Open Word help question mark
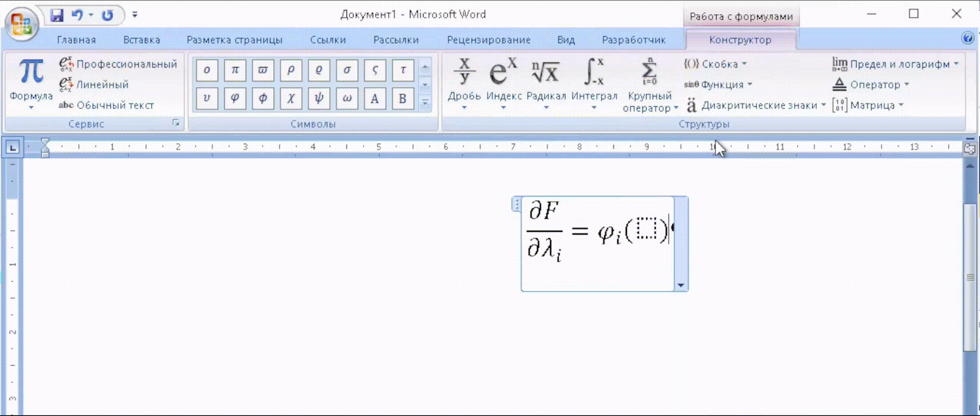 (x=968, y=38)
